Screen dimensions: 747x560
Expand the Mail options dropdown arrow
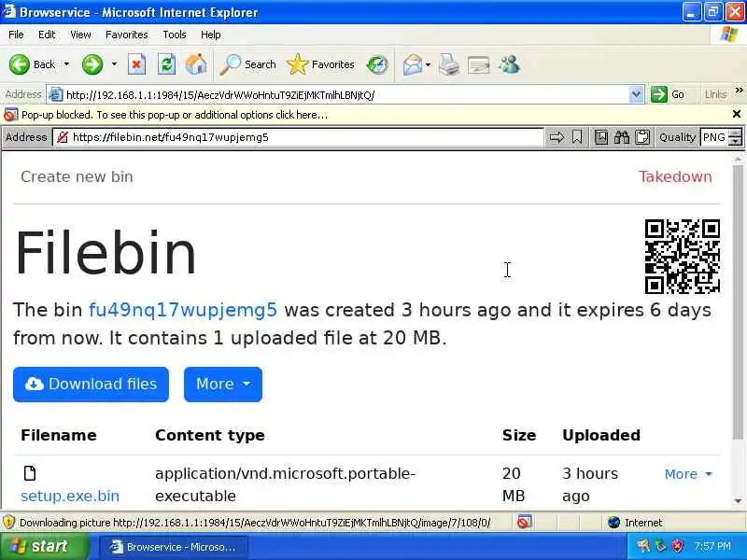click(x=428, y=64)
